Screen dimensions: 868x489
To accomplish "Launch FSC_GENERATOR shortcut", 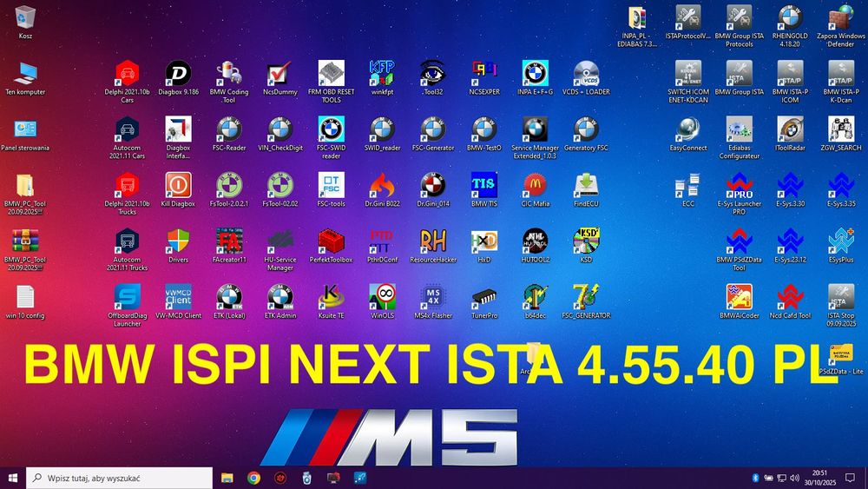I will 586,297.
